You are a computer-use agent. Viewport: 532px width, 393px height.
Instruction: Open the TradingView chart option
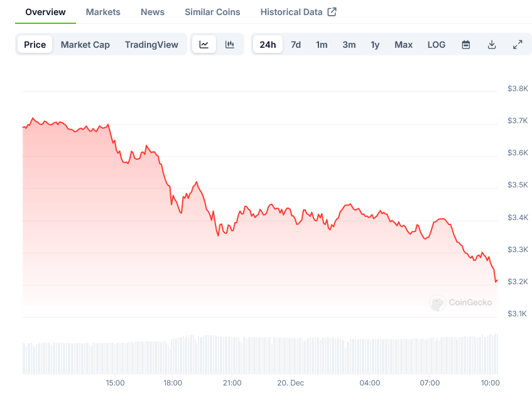[x=151, y=44]
